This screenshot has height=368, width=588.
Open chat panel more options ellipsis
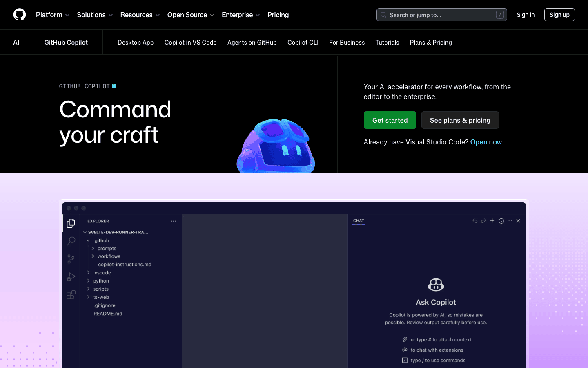point(510,221)
